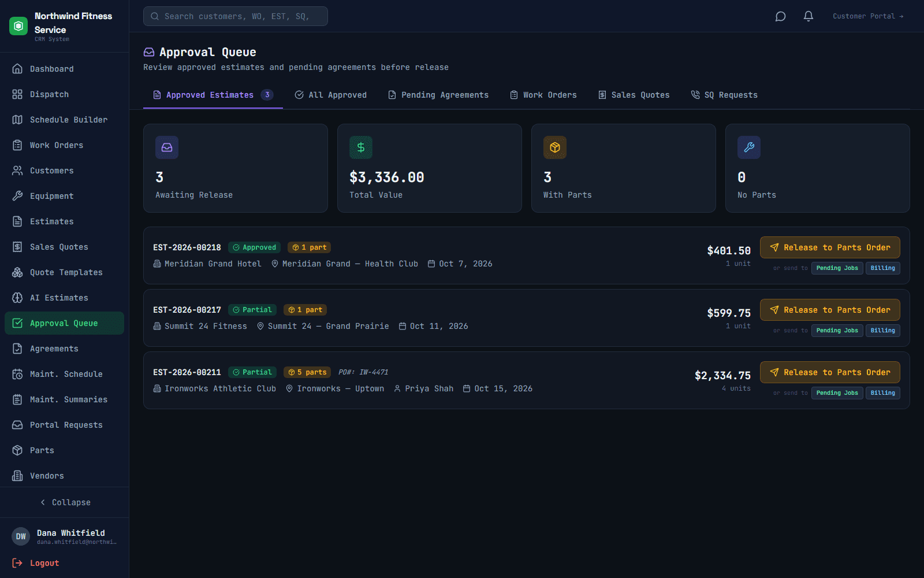Click the With Parts stat card
This screenshot has height=578, width=924.
click(624, 168)
